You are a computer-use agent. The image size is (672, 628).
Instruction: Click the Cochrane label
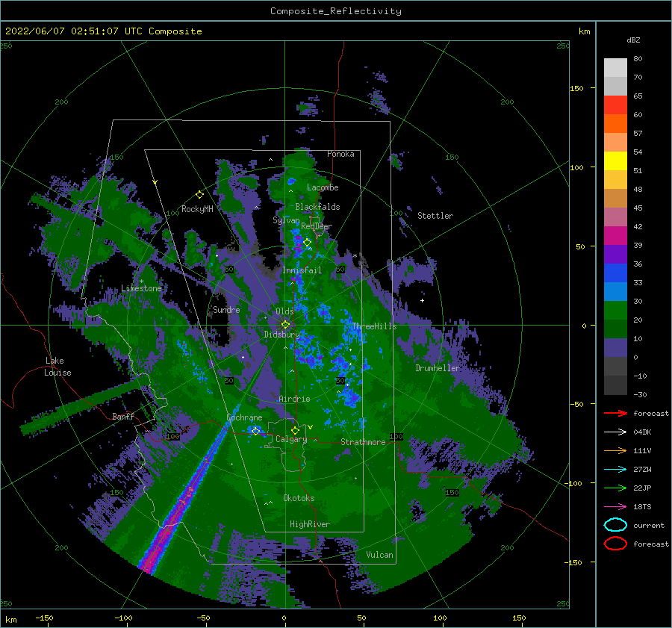pyautogui.click(x=244, y=417)
